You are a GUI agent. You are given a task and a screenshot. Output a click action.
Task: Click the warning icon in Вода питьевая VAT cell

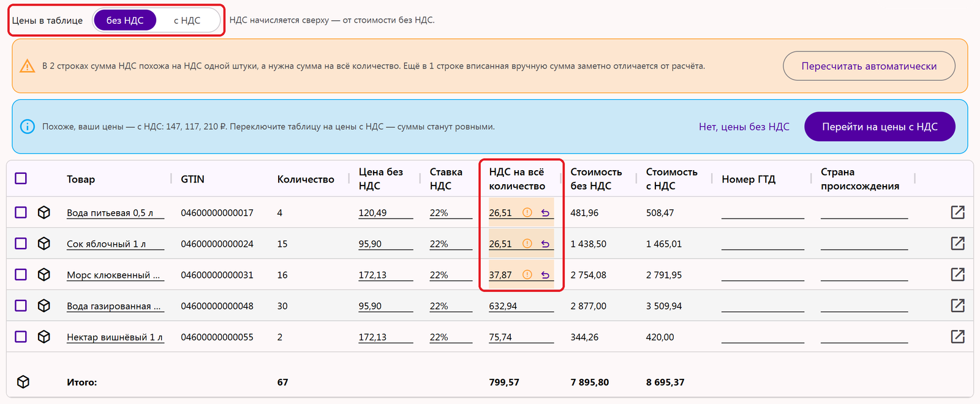[527, 212]
